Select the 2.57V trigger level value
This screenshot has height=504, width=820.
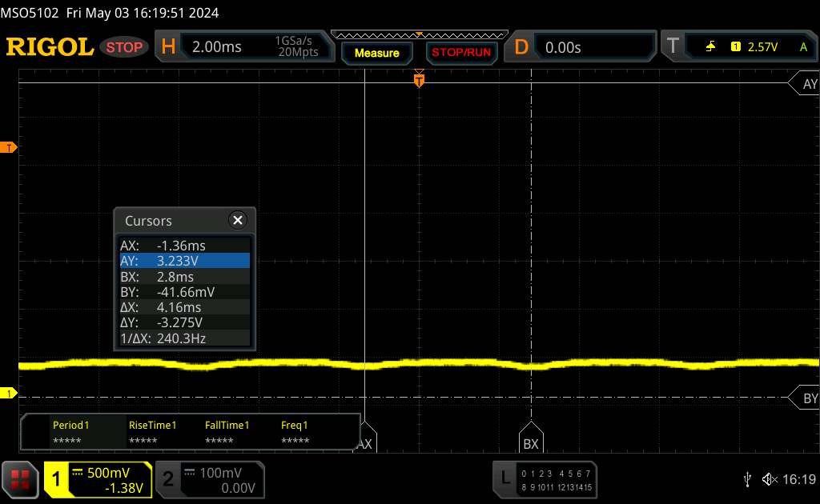coord(762,47)
